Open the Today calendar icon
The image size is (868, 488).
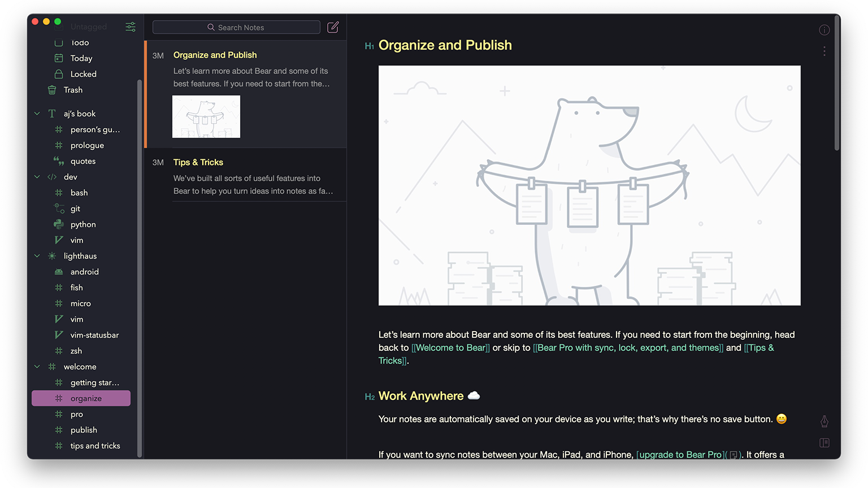pyautogui.click(x=59, y=58)
